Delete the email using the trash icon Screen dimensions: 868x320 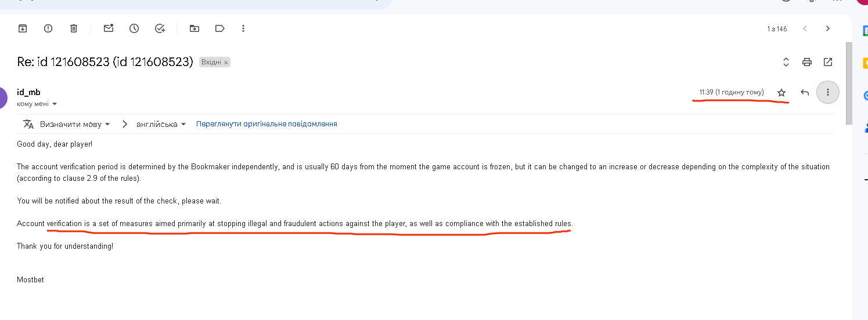click(x=74, y=28)
